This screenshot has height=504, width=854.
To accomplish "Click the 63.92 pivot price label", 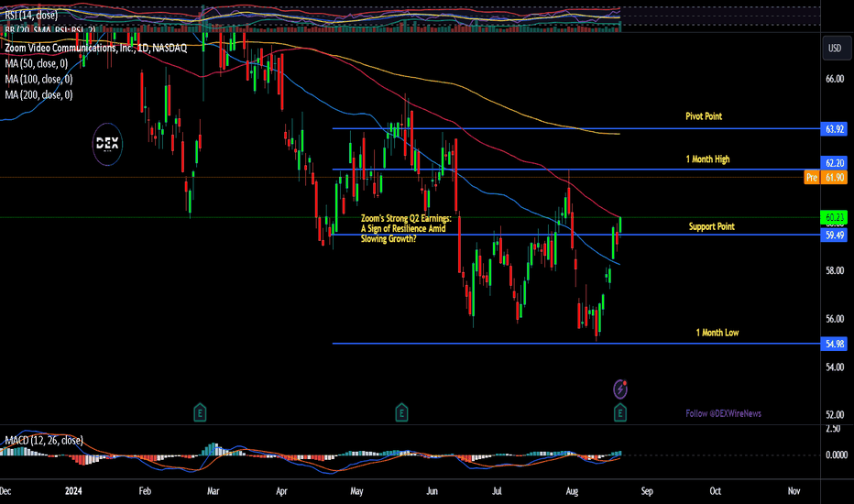I will 834,129.
